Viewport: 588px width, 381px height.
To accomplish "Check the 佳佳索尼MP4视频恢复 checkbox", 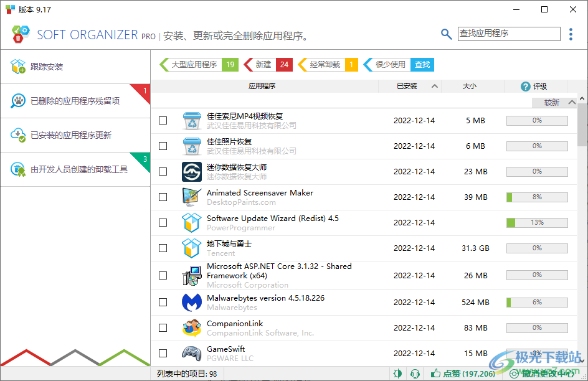I will [163, 121].
